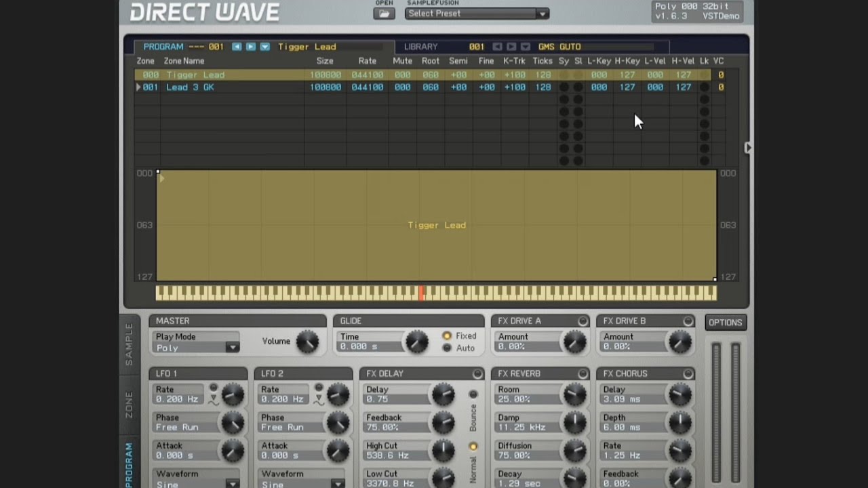Click the LFO 2 Attack knob

(338, 451)
